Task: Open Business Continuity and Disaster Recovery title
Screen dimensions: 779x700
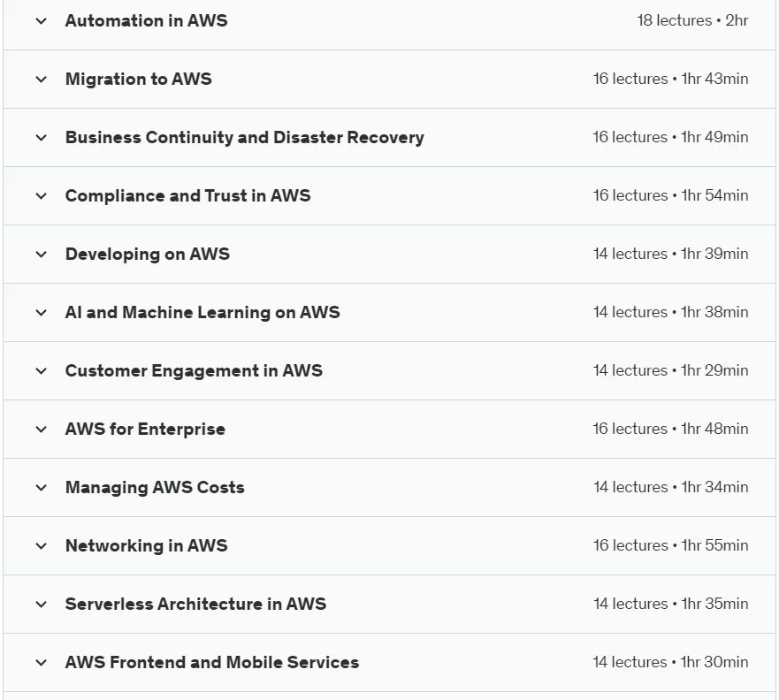Action: 244,138
